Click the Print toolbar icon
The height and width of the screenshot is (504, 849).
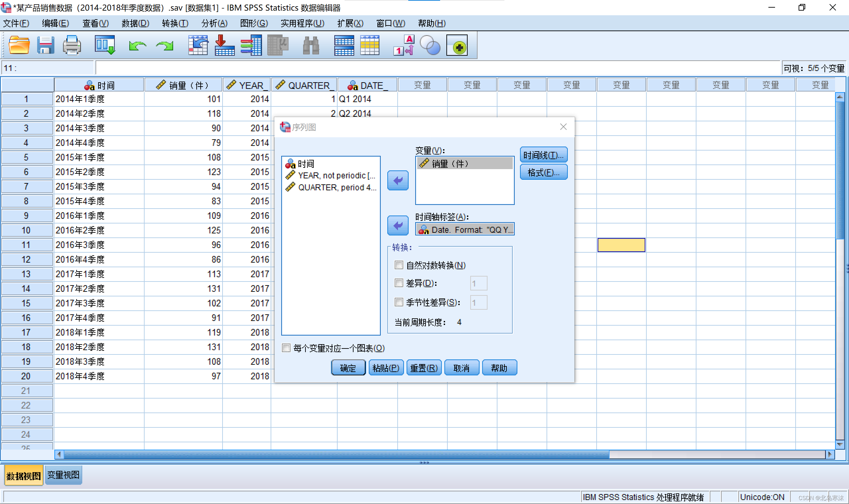(x=72, y=45)
